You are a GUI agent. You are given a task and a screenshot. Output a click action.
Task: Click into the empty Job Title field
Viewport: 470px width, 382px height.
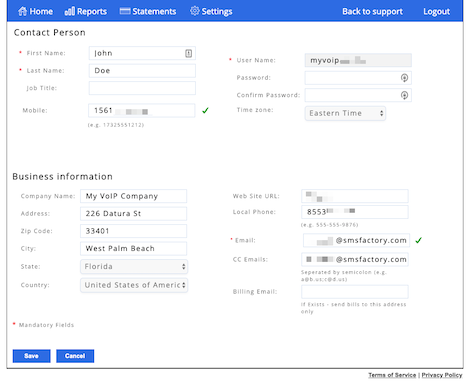(x=142, y=88)
